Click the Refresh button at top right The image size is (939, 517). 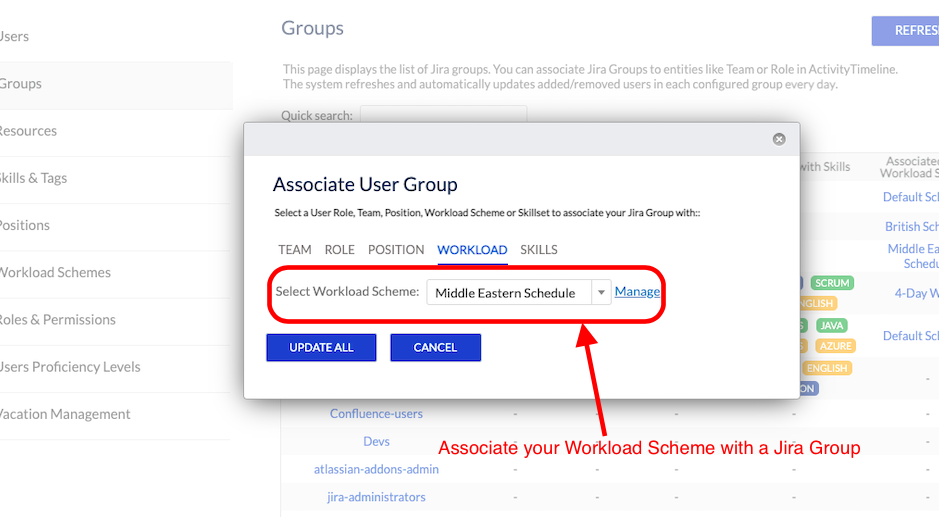coord(910,30)
